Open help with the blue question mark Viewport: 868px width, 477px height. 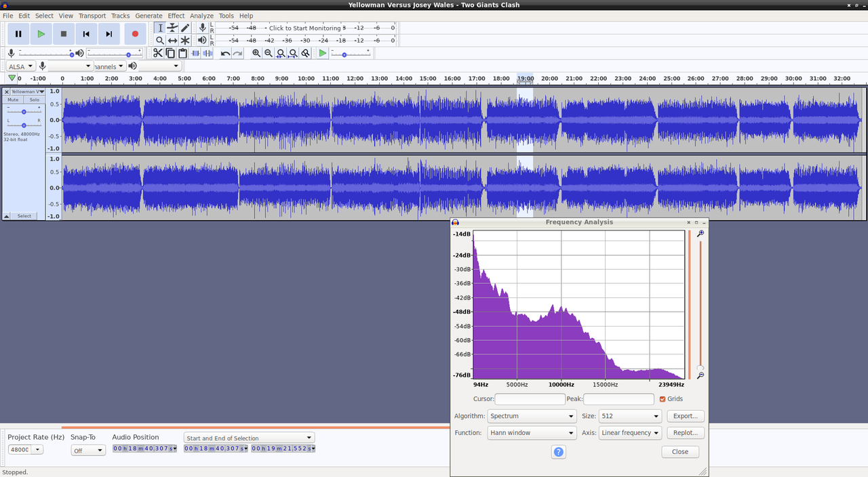point(559,452)
